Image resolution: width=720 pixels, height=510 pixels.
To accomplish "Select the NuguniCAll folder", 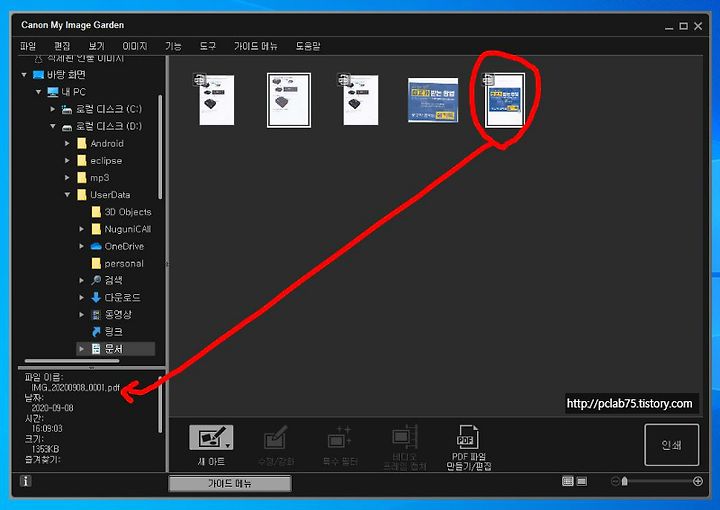I will click(x=121, y=229).
